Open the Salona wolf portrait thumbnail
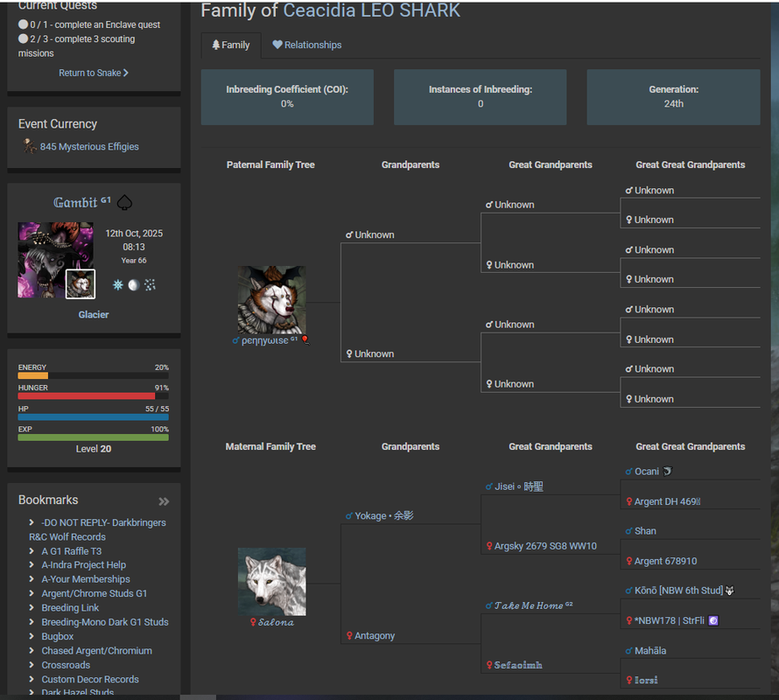779x700 pixels. coord(271,582)
